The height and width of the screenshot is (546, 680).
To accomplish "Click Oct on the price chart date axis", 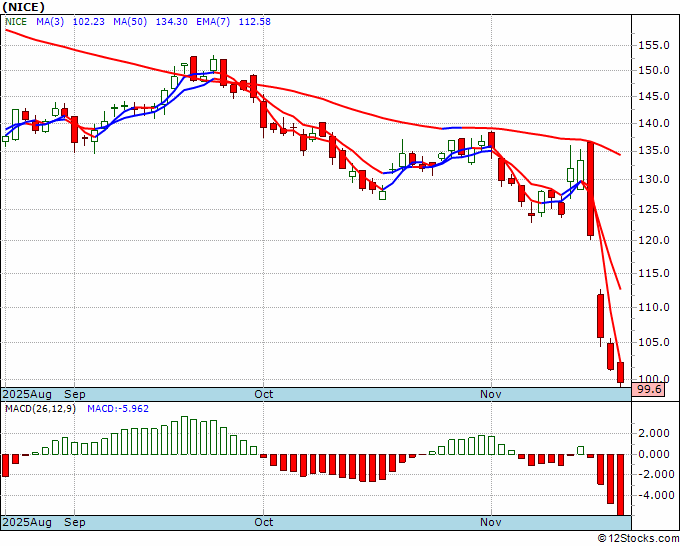I will (x=264, y=394).
